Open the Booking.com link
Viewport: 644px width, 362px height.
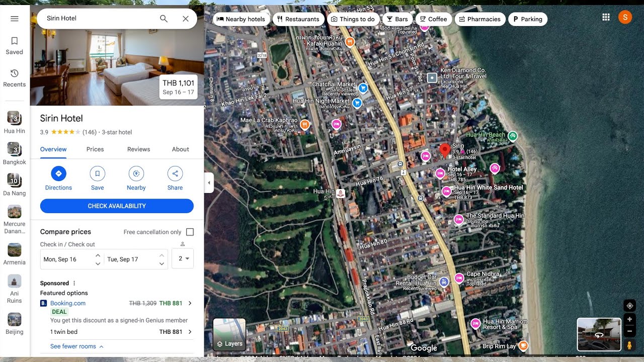[x=68, y=303]
